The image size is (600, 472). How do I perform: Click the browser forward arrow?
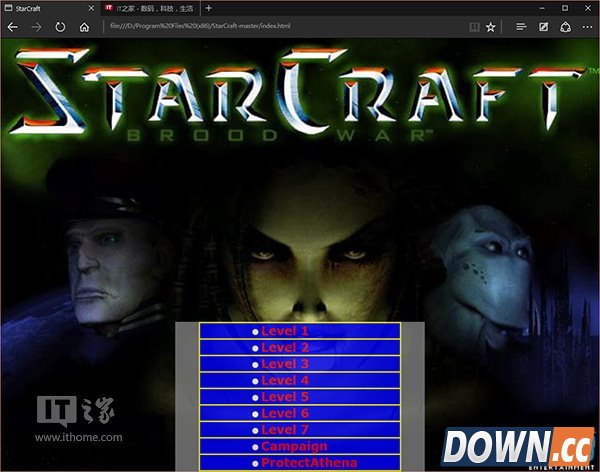pos(37,27)
